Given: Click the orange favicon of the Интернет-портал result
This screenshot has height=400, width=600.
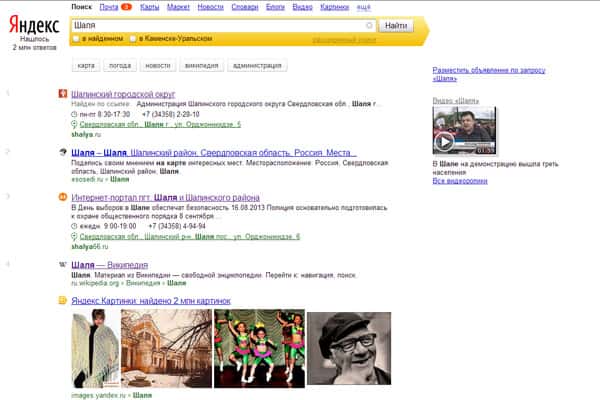Looking at the screenshot, I should tap(63, 200).
